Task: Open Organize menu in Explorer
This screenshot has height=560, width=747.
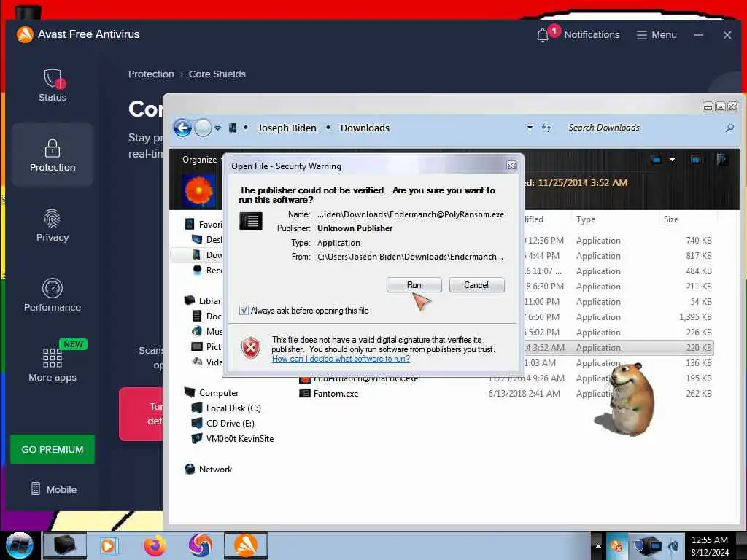Action: [x=199, y=160]
